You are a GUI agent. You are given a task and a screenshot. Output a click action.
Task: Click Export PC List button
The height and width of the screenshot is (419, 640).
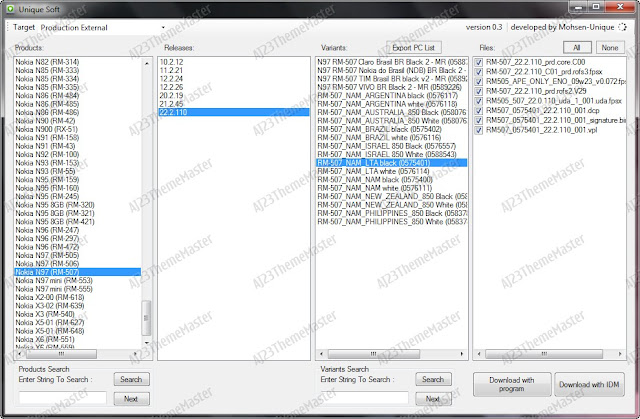(x=413, y=48)
